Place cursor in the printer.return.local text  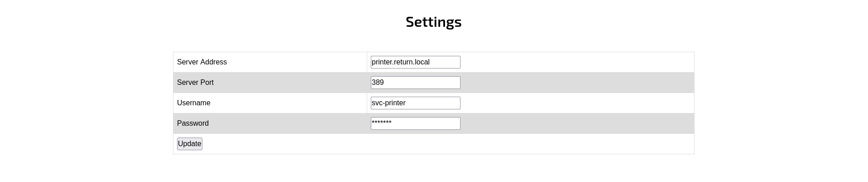(x=400, y=62)
